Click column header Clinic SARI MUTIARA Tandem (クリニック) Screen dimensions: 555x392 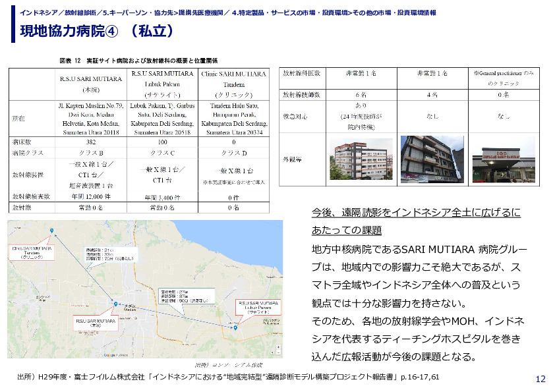pos(233,84)
